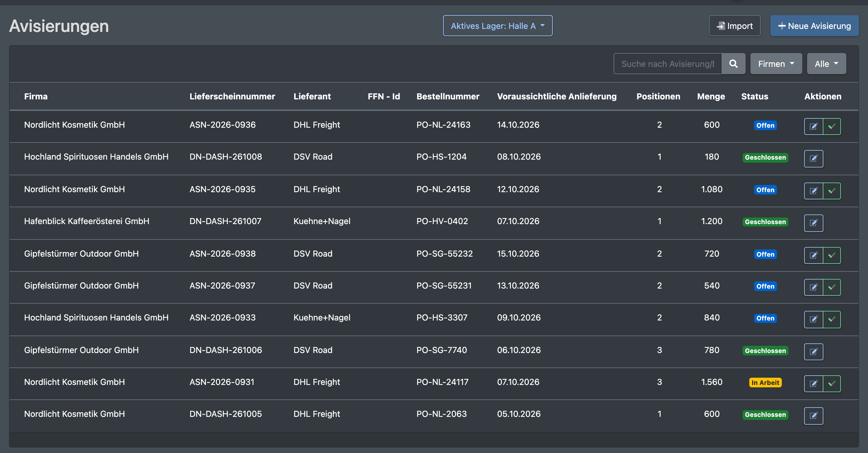Checkmark the ASN-2026-0933 avisierung
This screenshot has height=453, width=868.
click(832, 319)
